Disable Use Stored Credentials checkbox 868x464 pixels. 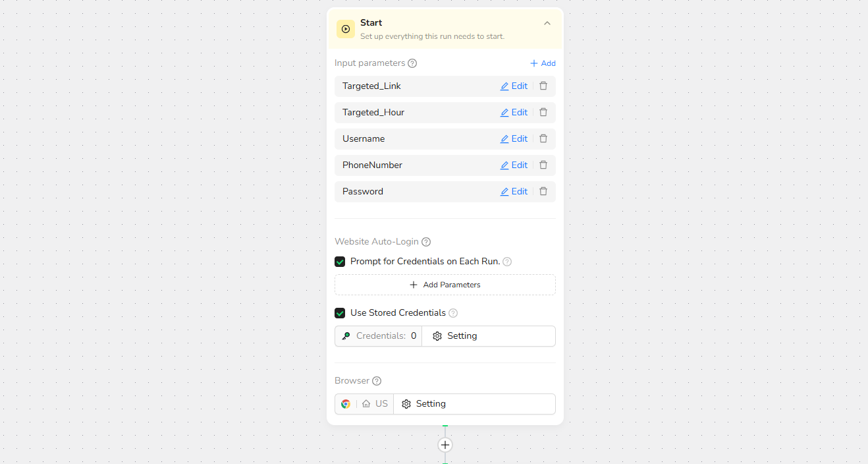(x=340, y=313)
